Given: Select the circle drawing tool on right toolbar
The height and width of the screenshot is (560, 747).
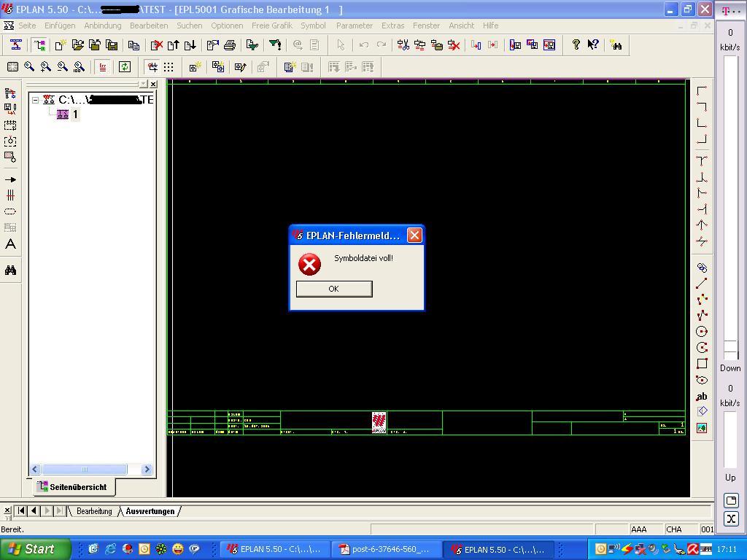Looking at the screenshot, I should click(x=702, y=332).
